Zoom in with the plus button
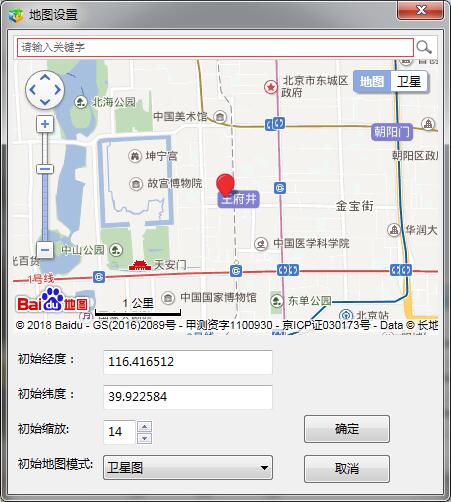Image resolution: width=451 pixels, height=502 pixels. click(45, 124)
